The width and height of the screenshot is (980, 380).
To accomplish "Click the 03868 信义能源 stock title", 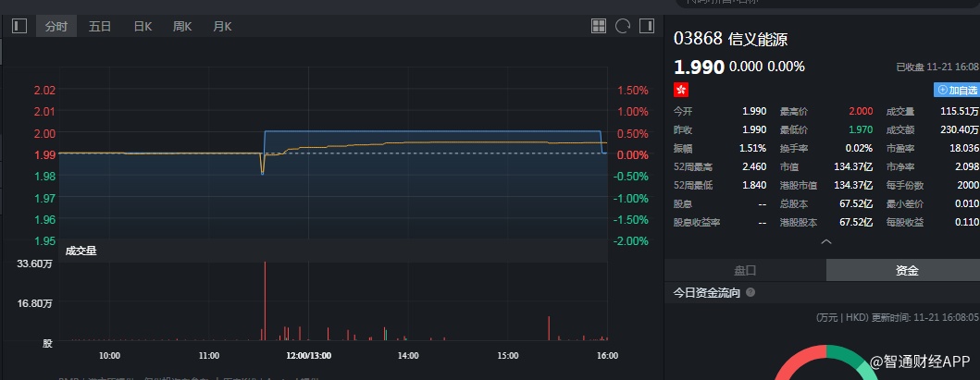I will (731, 39).
